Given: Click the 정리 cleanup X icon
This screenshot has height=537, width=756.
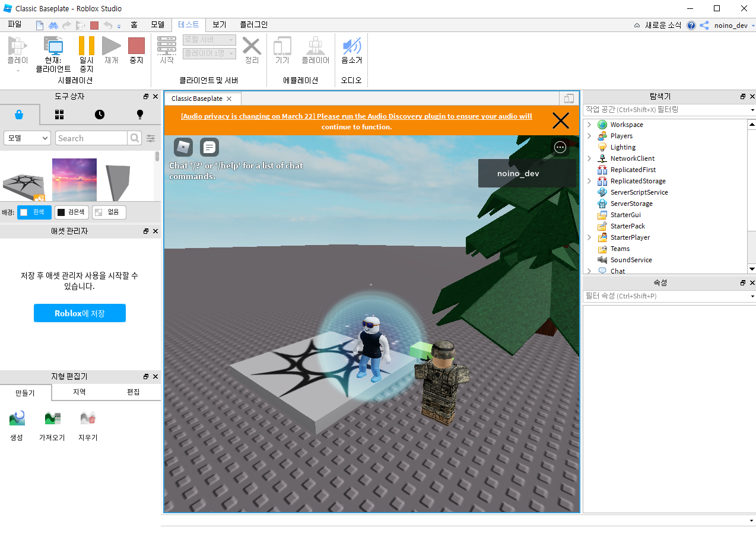Looking at the screenshot, I should (252, 46).
